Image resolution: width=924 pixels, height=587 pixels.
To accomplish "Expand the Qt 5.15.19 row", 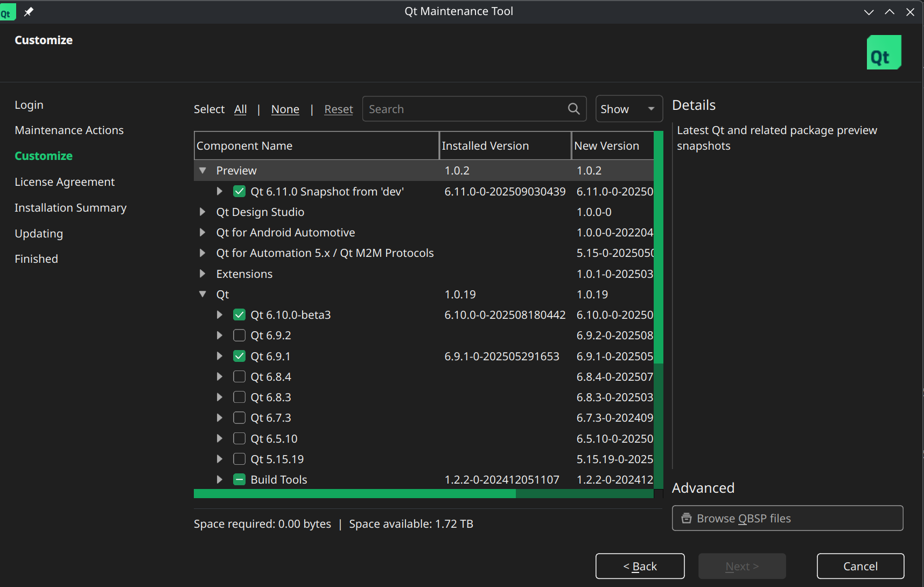I will pyautogui.click(x=220, y=459).
